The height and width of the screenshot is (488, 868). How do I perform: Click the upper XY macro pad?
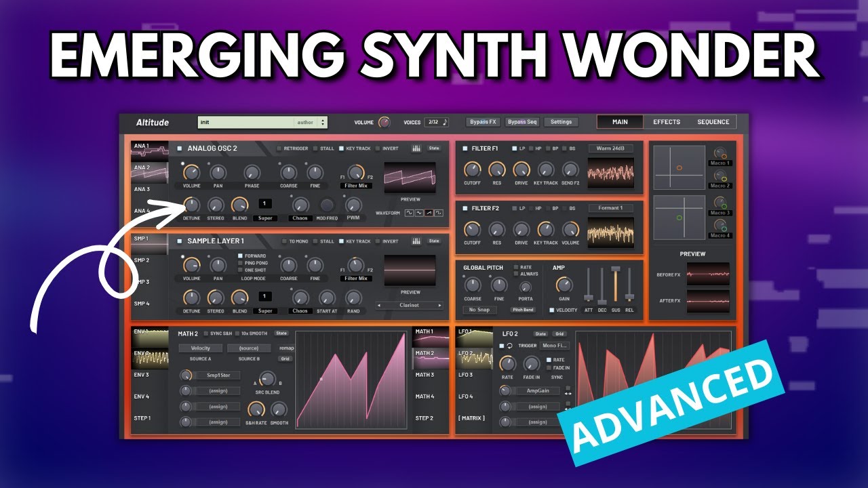pyautogui.click(x=680, y=167)
